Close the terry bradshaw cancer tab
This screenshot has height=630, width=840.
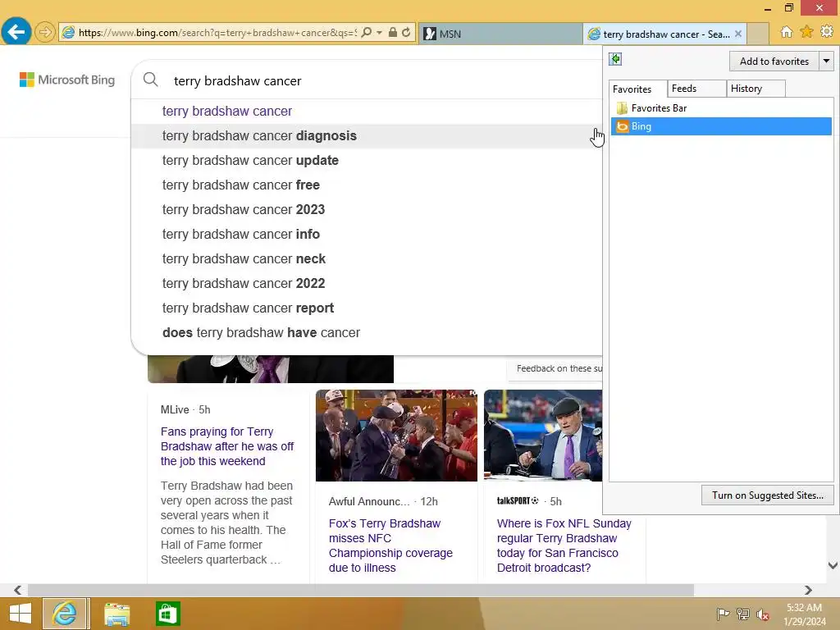pos(738,34)
